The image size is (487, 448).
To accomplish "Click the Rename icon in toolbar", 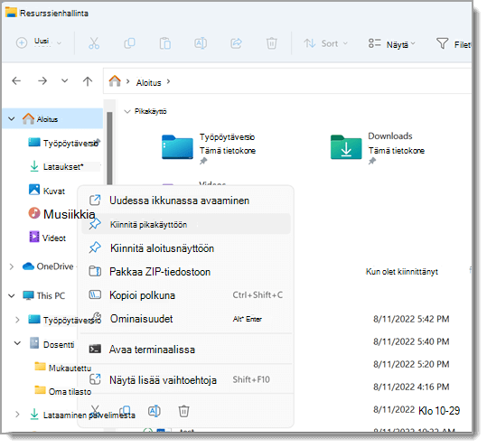I will (201, 43).
